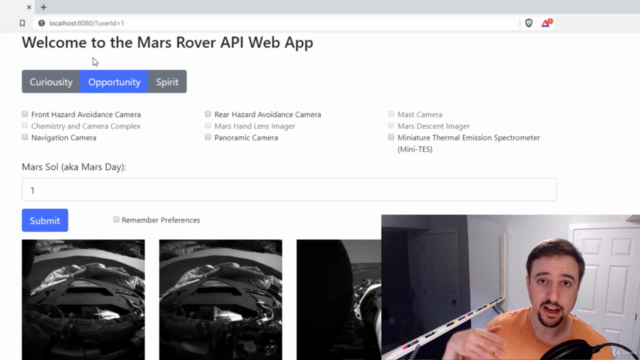
Task: Check Mars Descent Imager
Action: [391, 125]
